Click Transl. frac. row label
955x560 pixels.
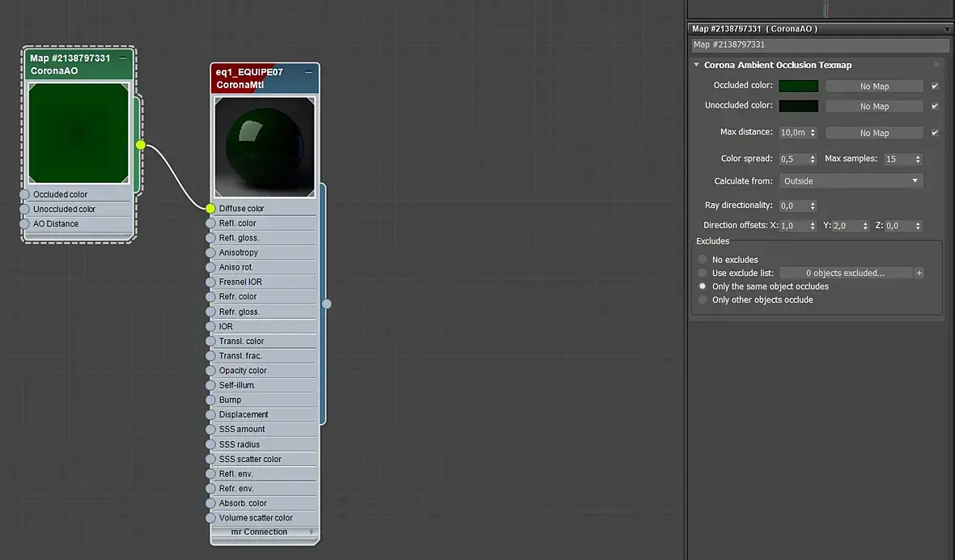point(240,355)
